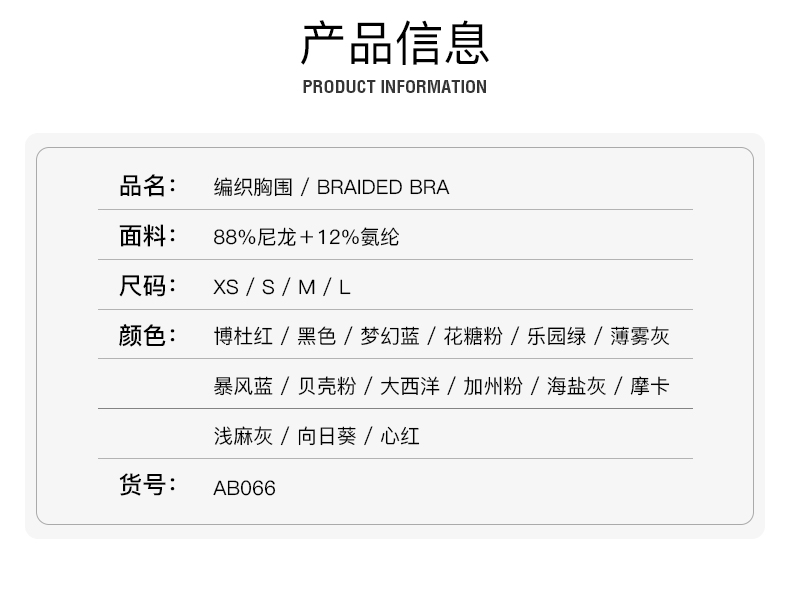The width and height of the screenshot is (790, 593).
Task: Select the PRODUCT INFORMATION subtitle text
Action: tap(394, 87)
